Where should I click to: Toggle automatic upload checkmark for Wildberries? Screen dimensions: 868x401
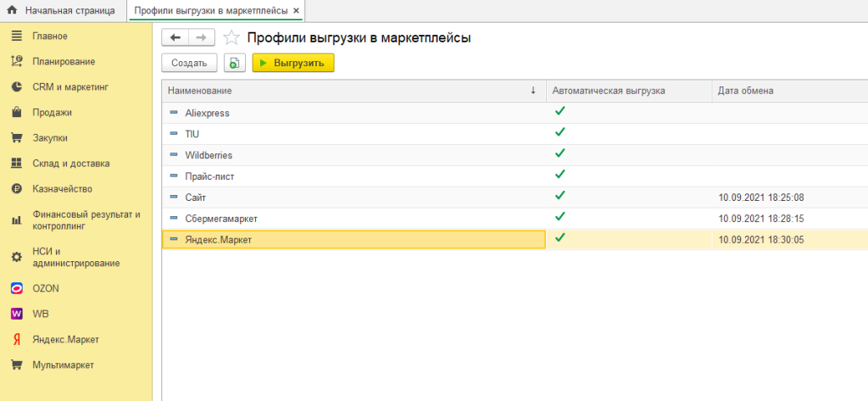(x=559, y=153)
